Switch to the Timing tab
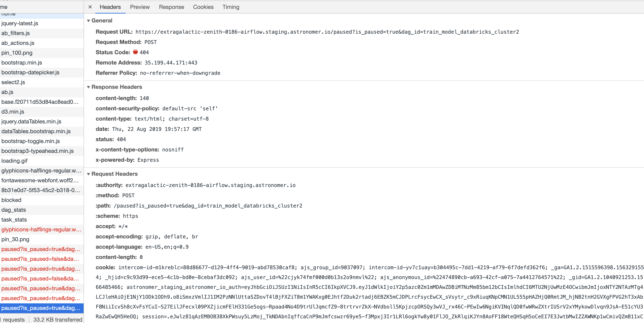 (x=230, y=7)
